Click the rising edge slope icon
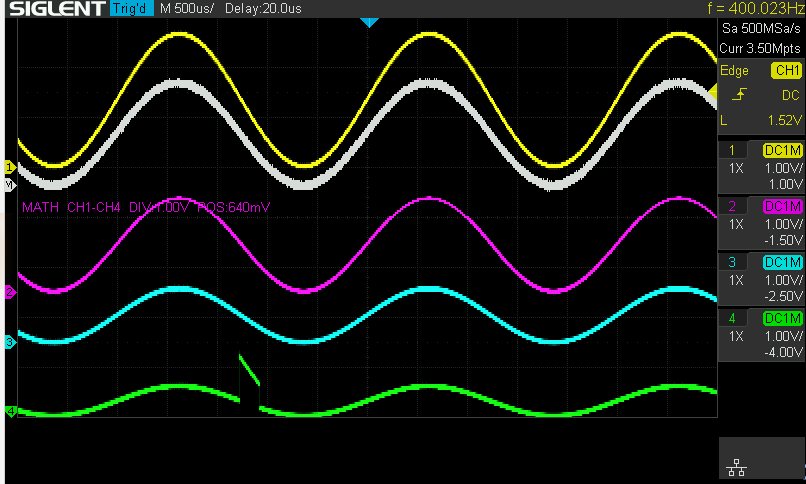The width and height of the screenshot is (806, 484). (739, 95)
